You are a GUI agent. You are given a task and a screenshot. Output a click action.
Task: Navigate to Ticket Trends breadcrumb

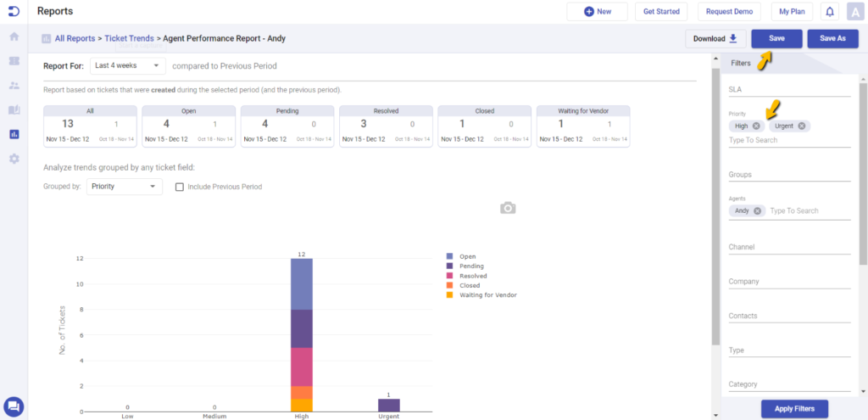point(129,39)
